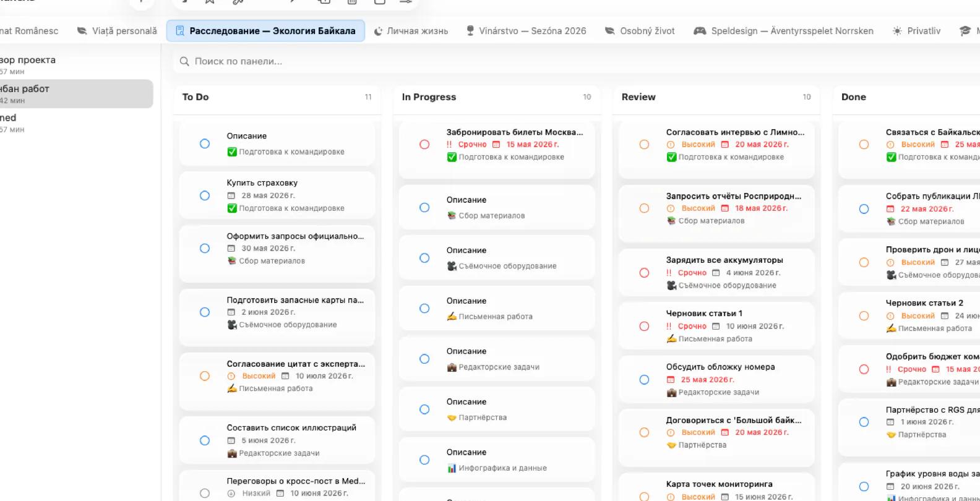Check off Зарядить все аккумуляторы circle
Screen dimensions: 980x501
[644, 273]
